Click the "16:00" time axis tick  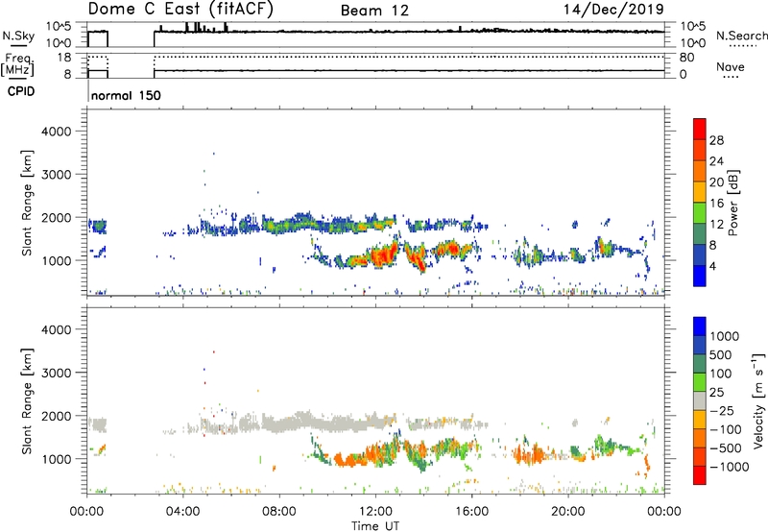click(472, 512)
